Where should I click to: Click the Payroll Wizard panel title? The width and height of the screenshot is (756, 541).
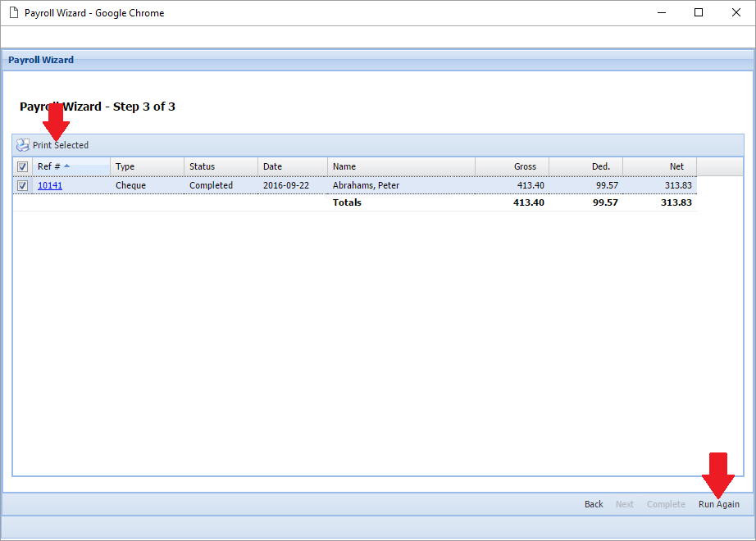(41, 60)
